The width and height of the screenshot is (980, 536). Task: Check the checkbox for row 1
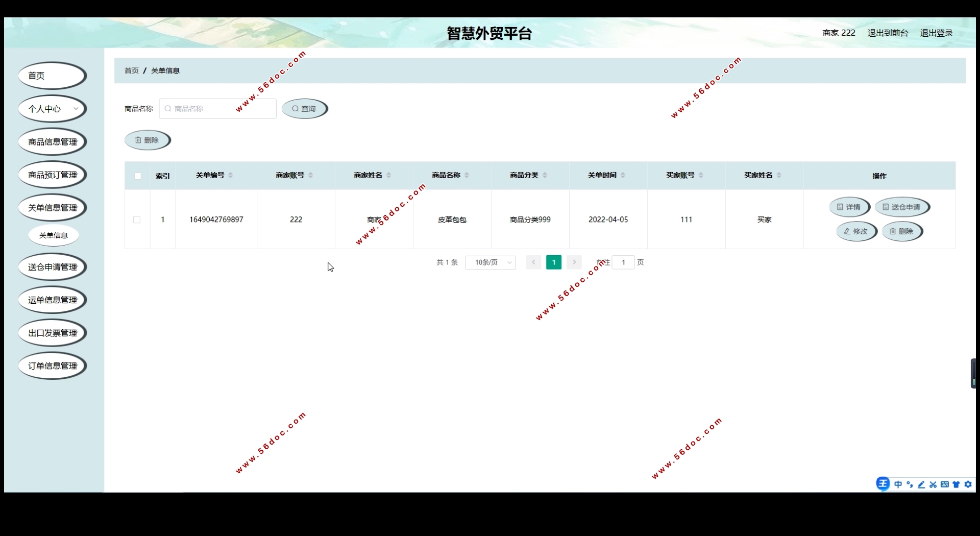[x=137, y=220]
